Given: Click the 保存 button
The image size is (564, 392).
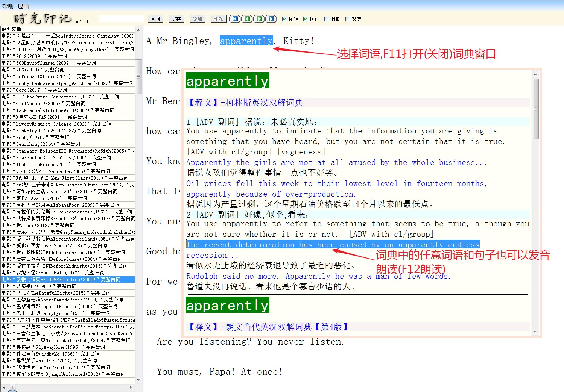Looking at the screenshot, I should coord(176,19).
